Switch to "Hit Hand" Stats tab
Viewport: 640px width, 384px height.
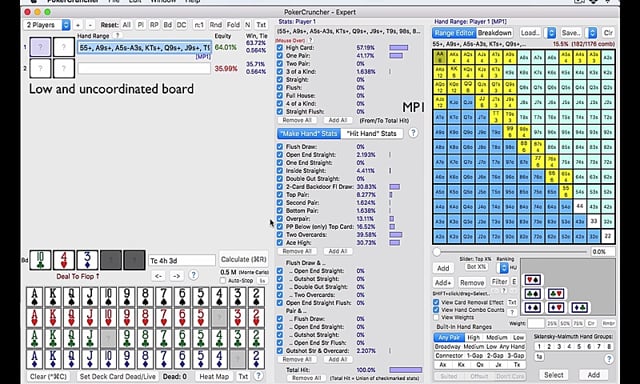pyautogui.click(x=371, y=133)
